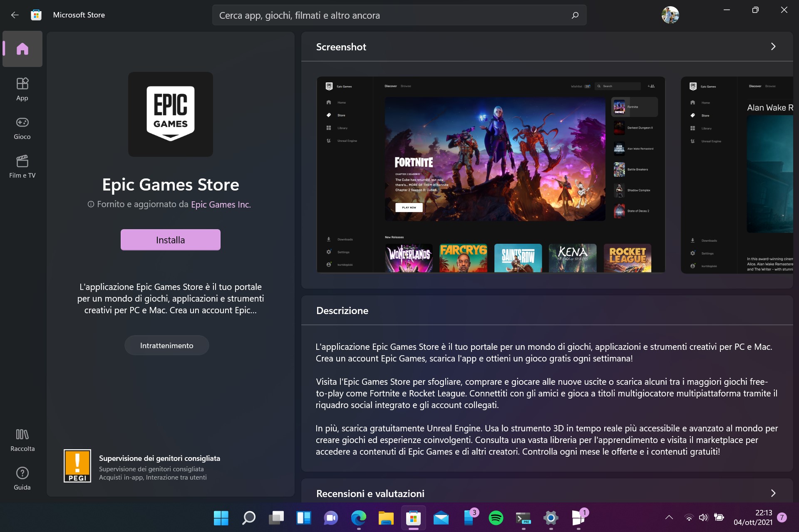Open the Mail app from the taskbar
The width and height of the screenshot is (799, 532).
(x=441, y=518)
